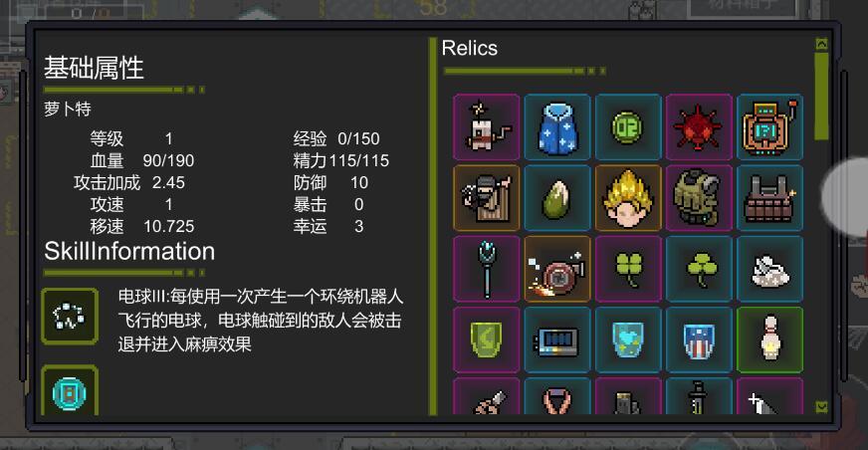This screenshot has width=868, height=450.
Task: Select the turbo snail shell relic
Action: tap(557, 269)
